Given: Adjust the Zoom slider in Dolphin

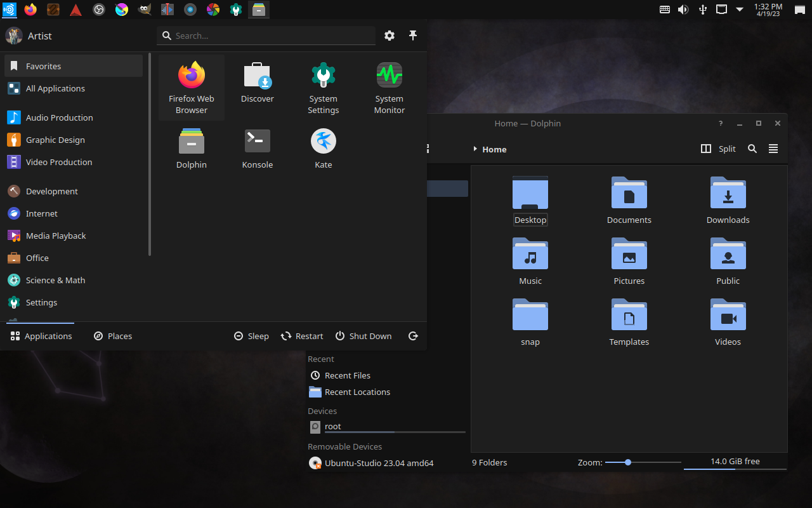Looking at the screenshot, I should [x=628, y=462].
